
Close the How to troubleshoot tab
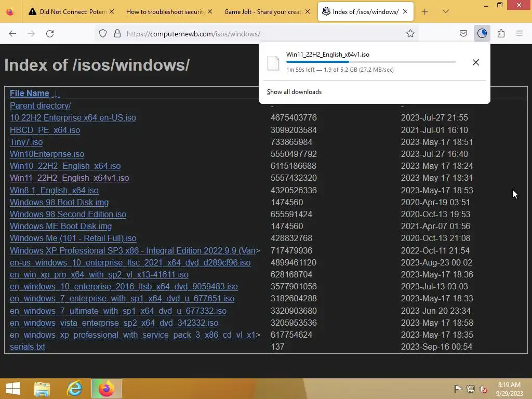click(x=210, y=12)
